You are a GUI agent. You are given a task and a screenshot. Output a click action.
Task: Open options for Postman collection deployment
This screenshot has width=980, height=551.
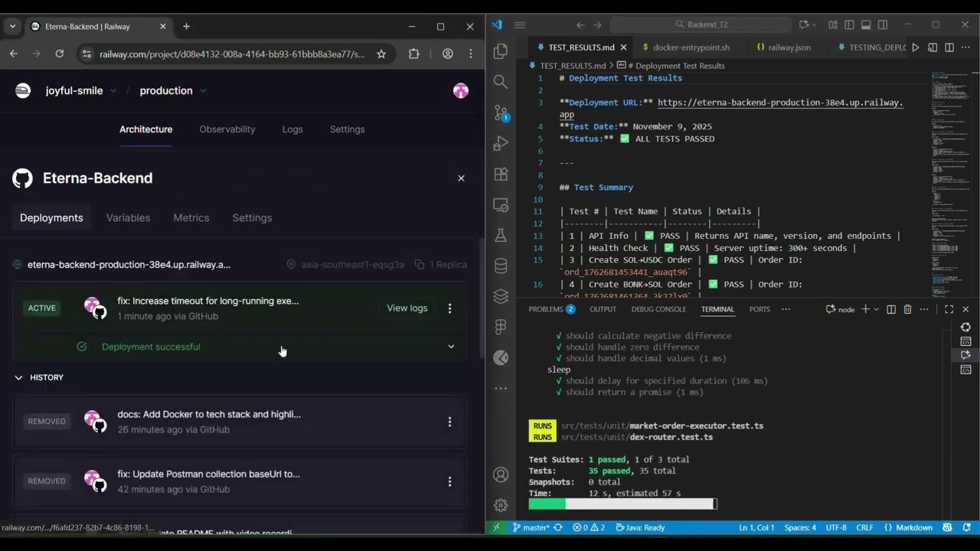[x=449, y=481]
